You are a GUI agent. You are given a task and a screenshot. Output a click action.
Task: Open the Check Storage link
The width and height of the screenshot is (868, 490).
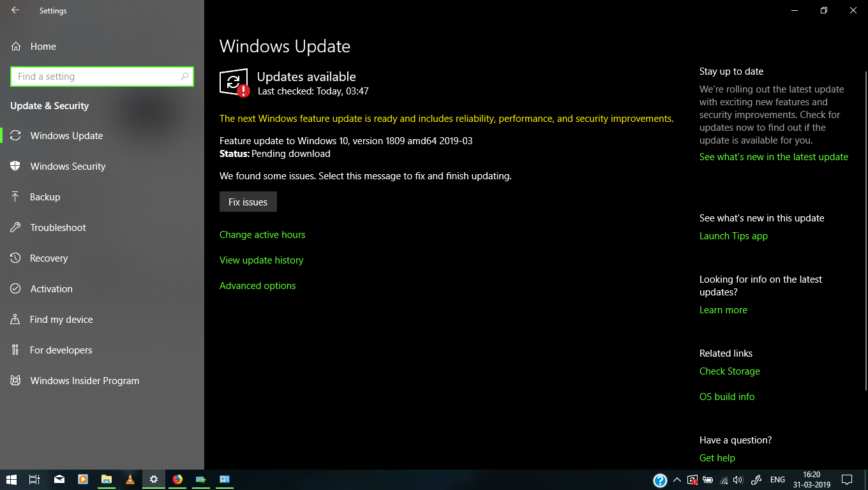click(730, 371)
